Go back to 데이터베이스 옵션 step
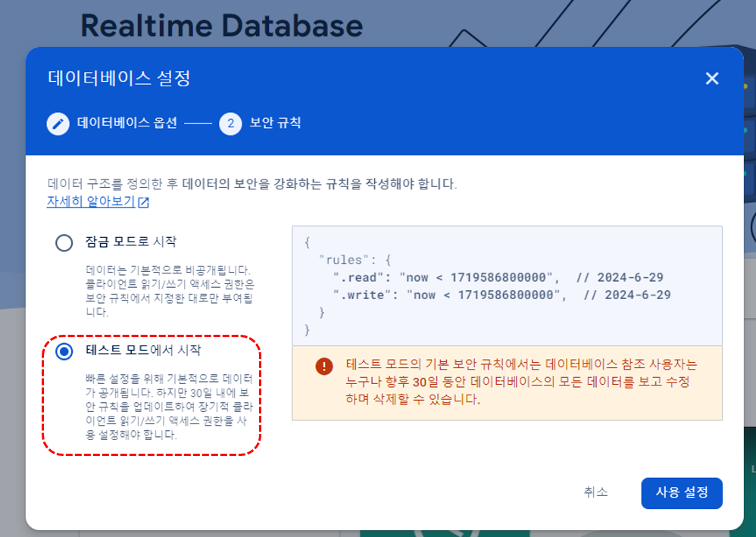 click(x=127, y=123)
